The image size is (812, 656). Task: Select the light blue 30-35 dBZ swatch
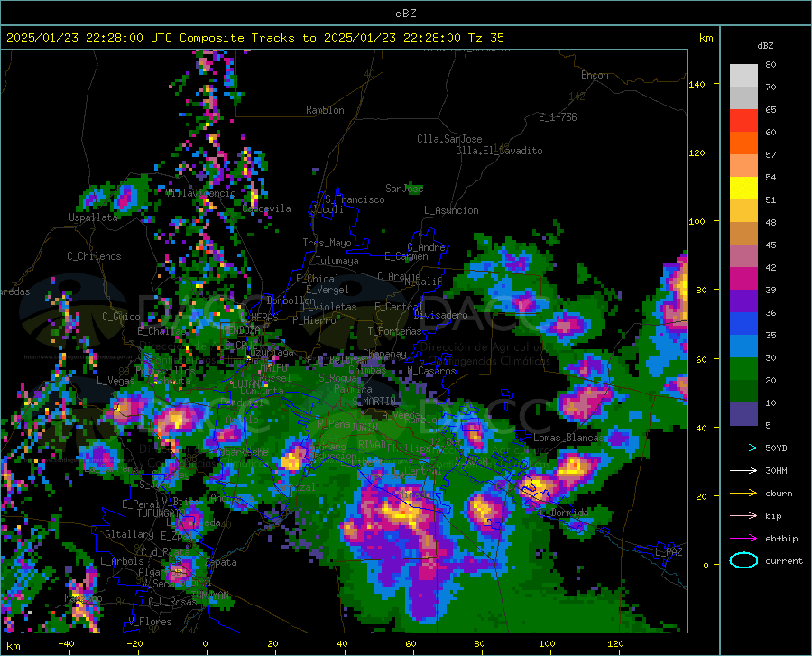(x=743, y=346)
